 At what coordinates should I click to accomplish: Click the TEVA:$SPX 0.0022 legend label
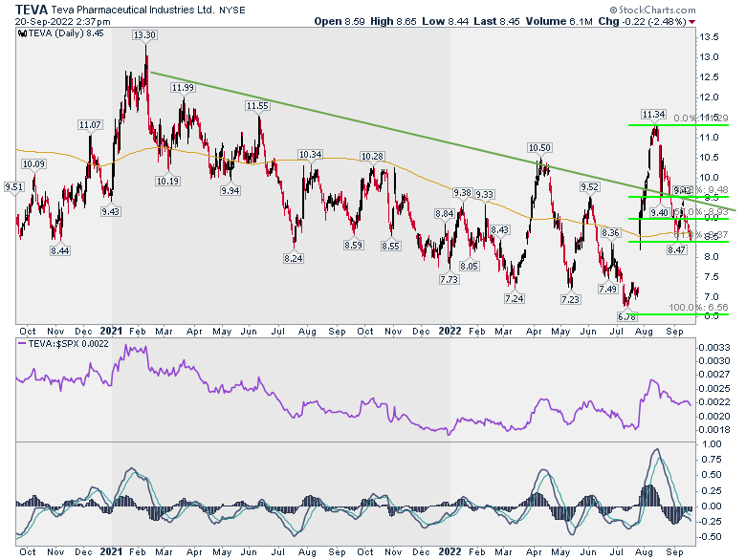69,344
